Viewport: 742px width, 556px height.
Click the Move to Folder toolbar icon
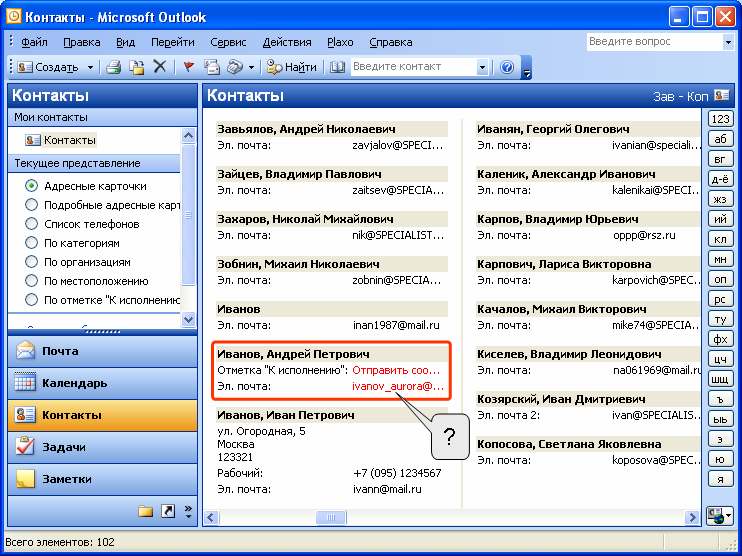point(137,67)
